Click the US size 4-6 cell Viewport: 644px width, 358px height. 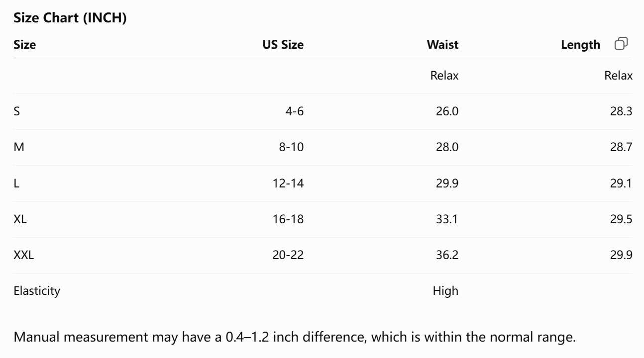(294, 111)
